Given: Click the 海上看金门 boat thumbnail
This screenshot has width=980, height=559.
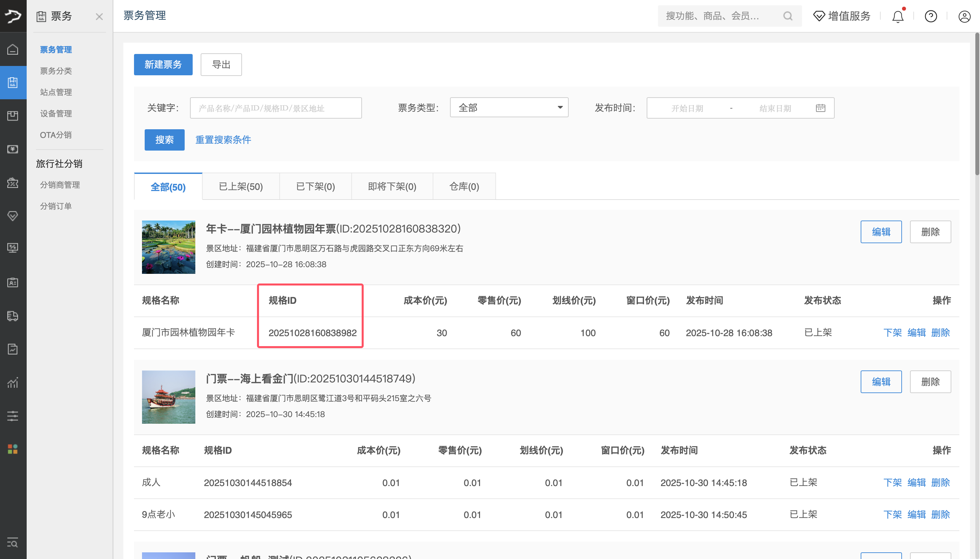Looking at the screenshot, I should [168, 397].
